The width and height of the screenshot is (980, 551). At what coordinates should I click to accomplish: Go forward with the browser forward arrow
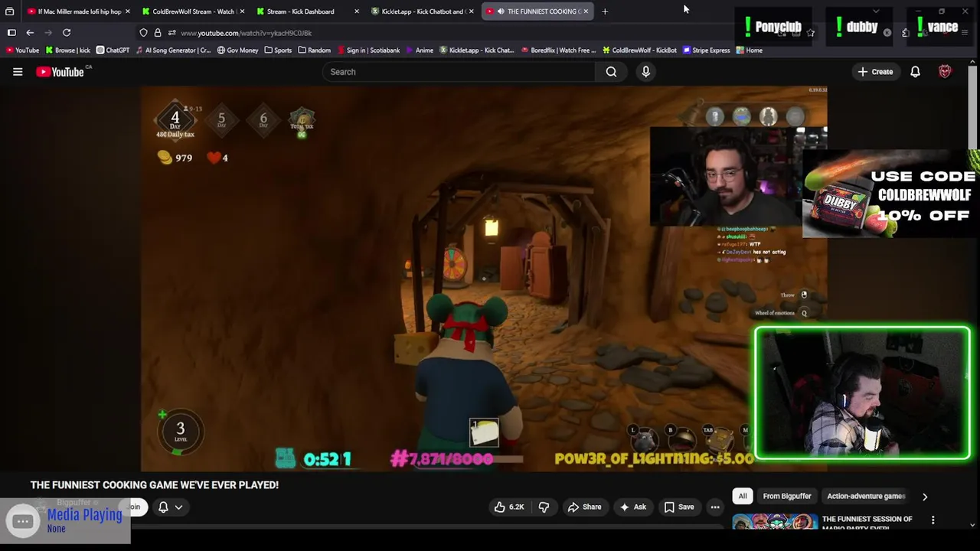[x=48, y=33]
